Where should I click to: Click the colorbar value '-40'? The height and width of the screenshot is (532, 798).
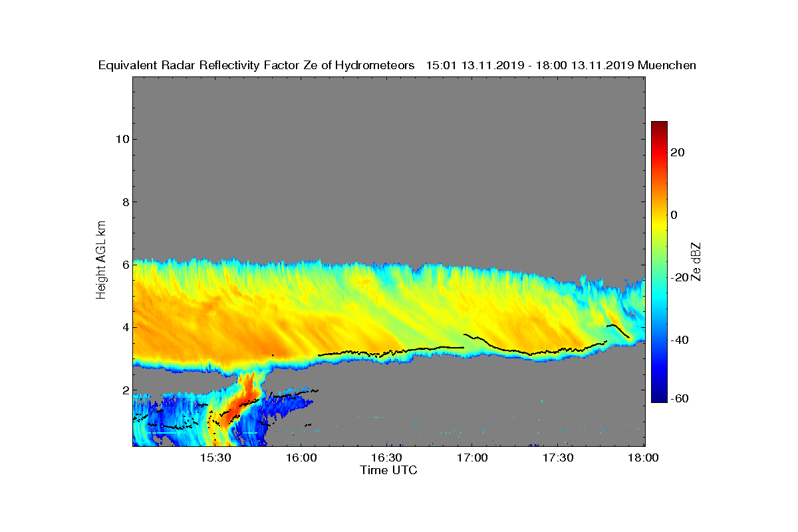click(680, 340)
